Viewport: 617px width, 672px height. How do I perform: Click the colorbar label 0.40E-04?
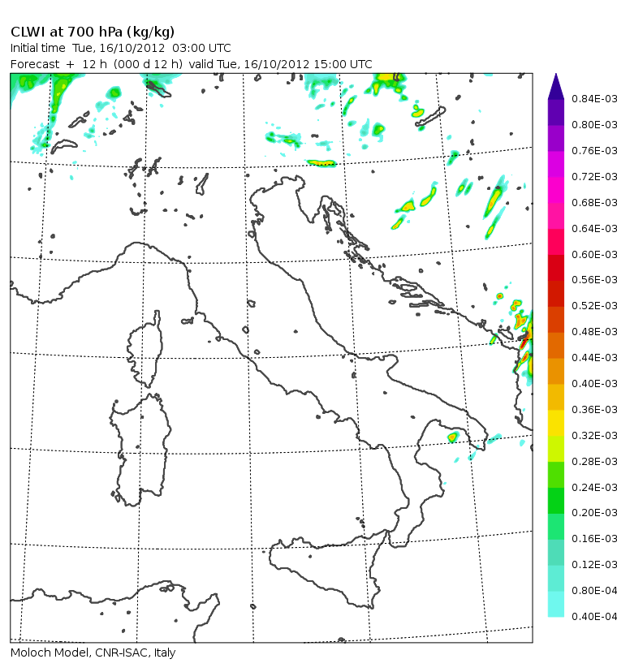(x=594, y=616)
